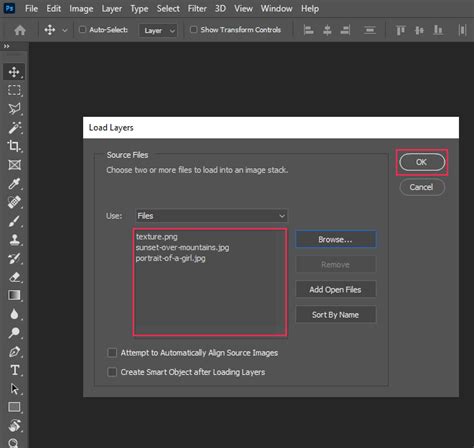Screen dimensions: 474x448
Task: Select the Clone Stamp tool
Action: tap(14, 239)
